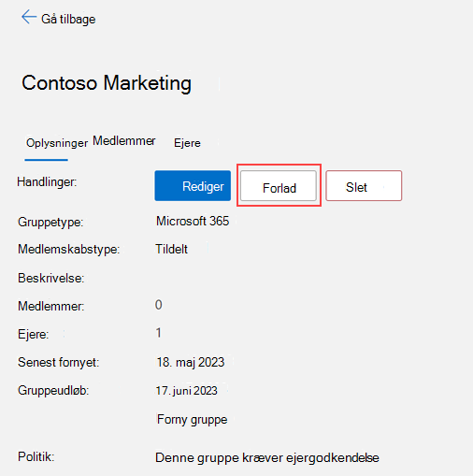Click the Handlinger label
This screenshot has height=476, width=473.
(x=47, y=181)
